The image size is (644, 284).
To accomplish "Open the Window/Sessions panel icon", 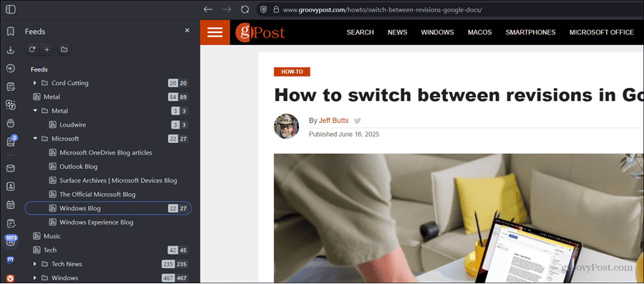I will tap(11, 123).
